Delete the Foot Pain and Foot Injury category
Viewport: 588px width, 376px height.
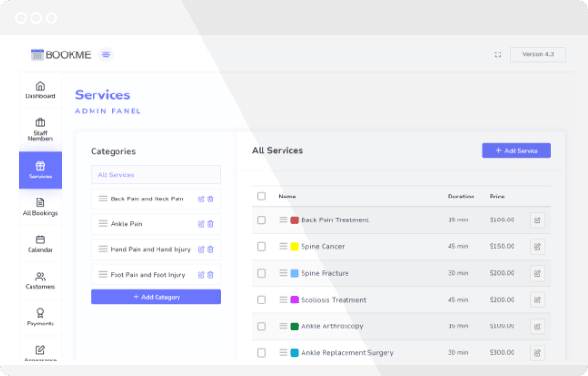coord(210,275)
